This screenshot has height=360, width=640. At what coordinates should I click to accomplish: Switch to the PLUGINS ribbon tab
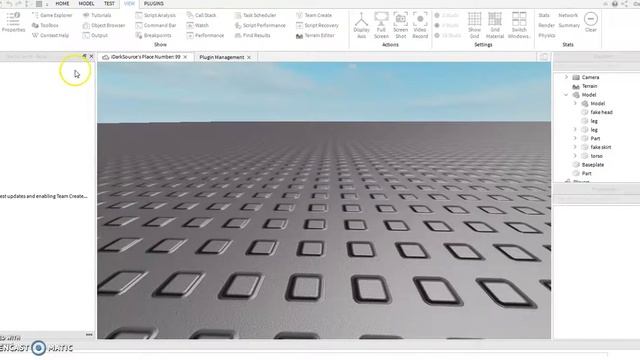coord(154,4)
